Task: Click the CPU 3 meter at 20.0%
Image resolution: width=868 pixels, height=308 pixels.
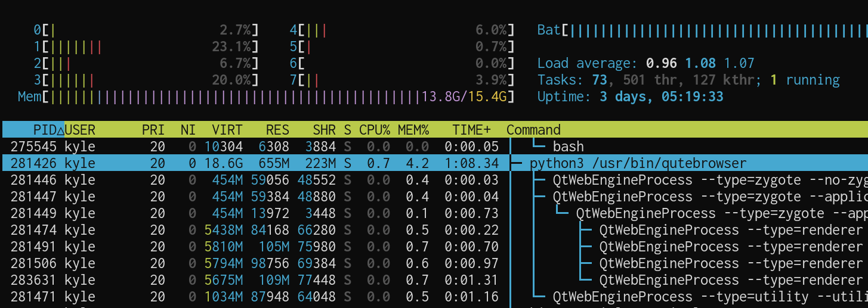Action: tap(146, 80)
